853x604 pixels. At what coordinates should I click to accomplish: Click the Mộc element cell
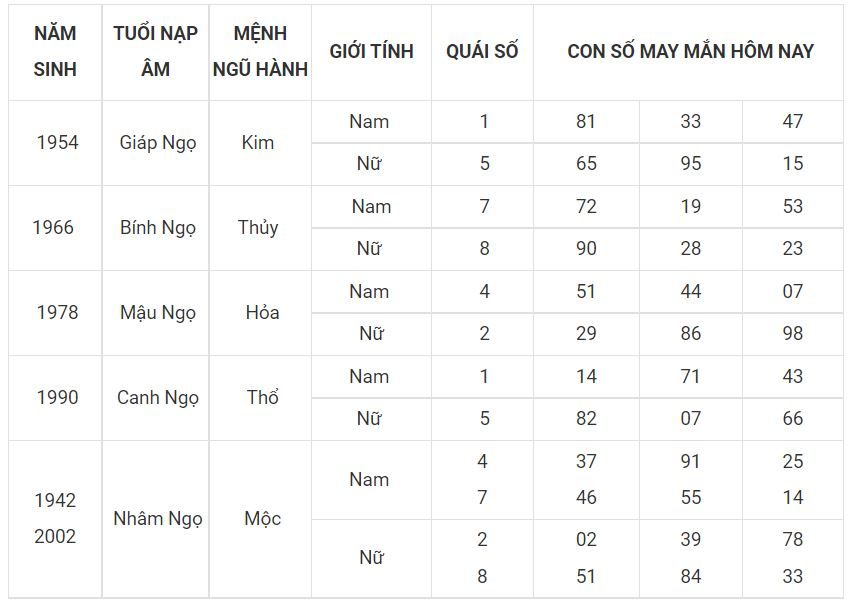pos(261,519)
